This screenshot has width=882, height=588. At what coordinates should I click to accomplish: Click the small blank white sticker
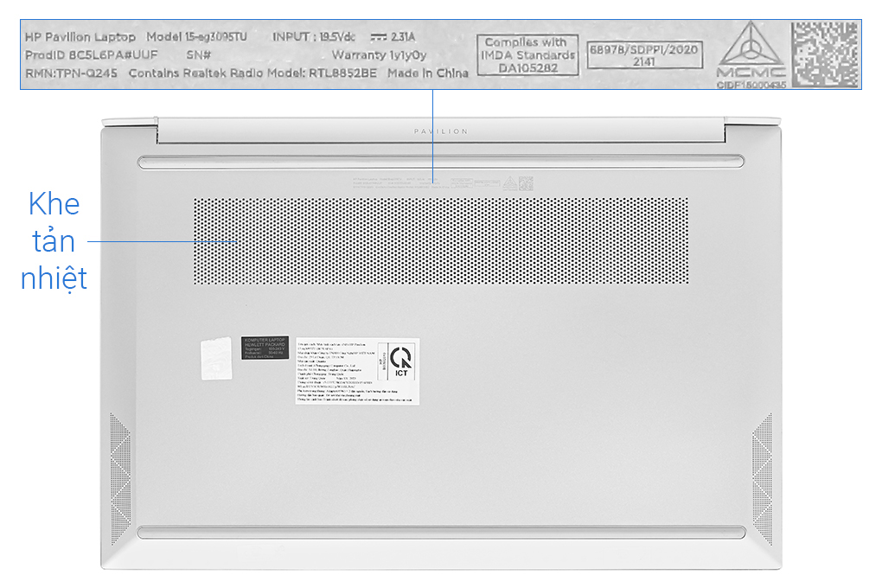(216, 359)
